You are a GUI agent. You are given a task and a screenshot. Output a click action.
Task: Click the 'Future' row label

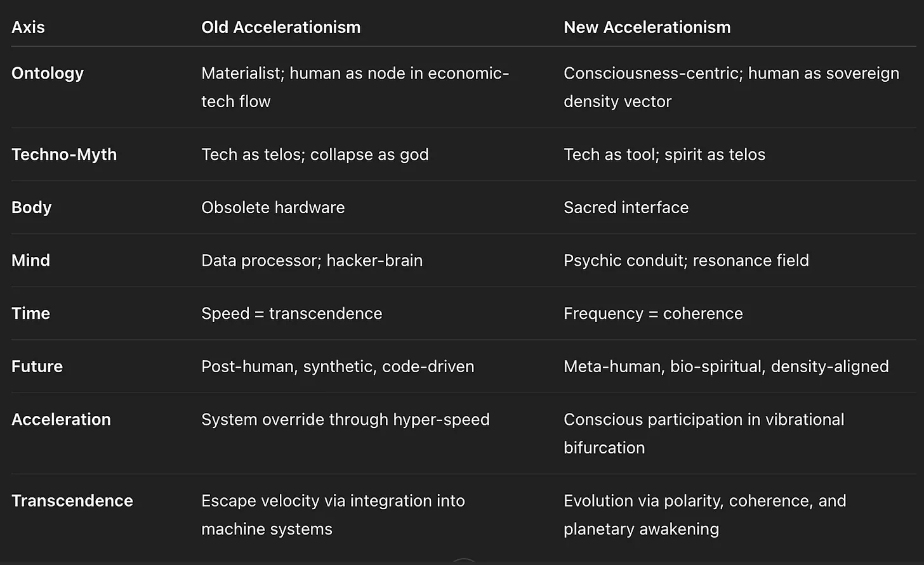pyautogui.click(x=37, y=367)
